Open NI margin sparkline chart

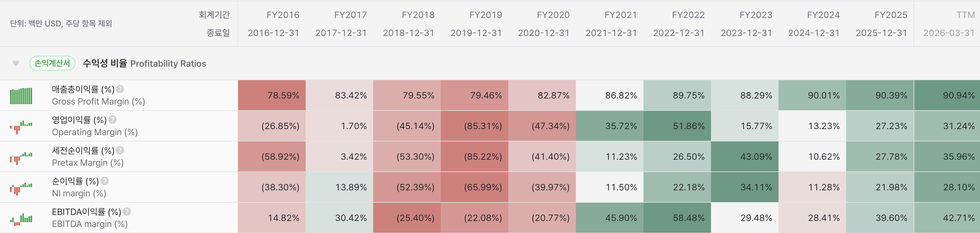click(21, 187)
